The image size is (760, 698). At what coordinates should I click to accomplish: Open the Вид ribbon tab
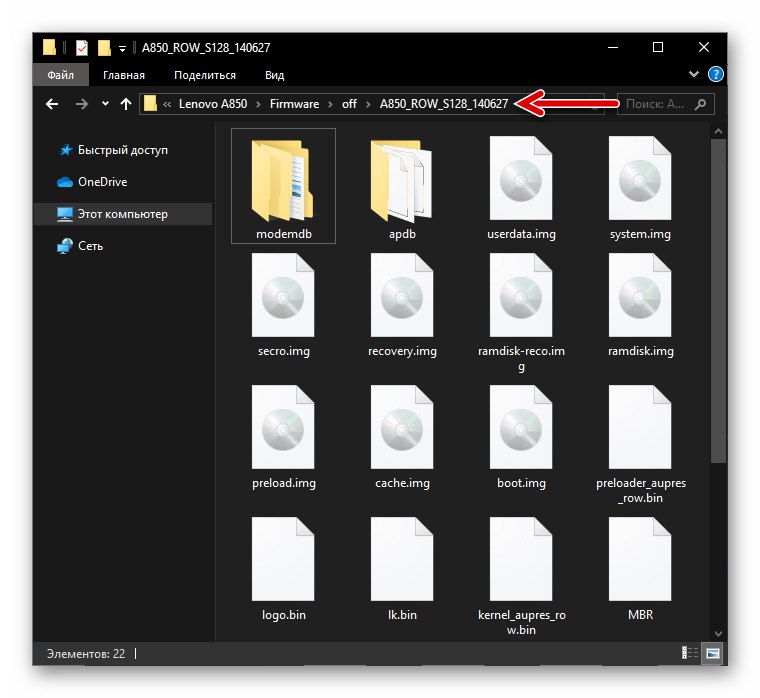[274, 75]
